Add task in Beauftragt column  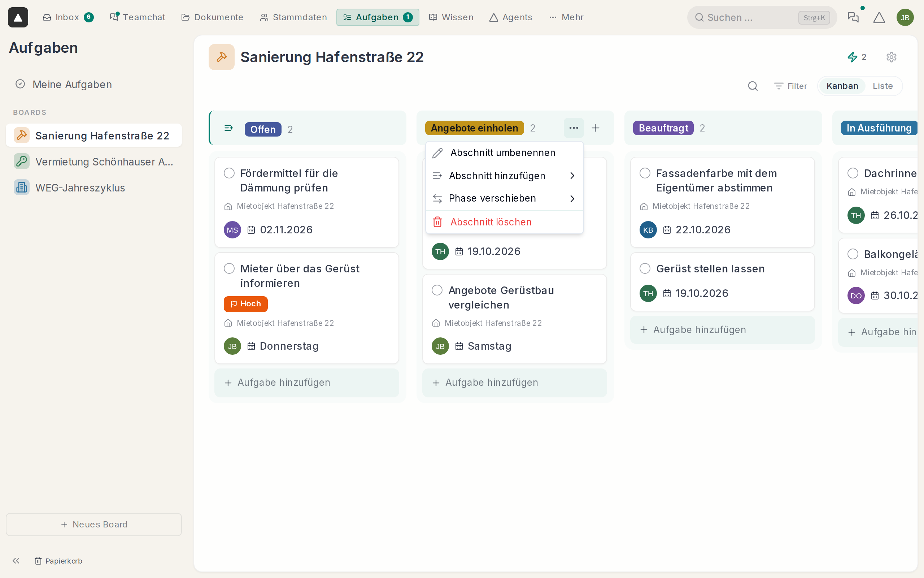pos(722,329)
